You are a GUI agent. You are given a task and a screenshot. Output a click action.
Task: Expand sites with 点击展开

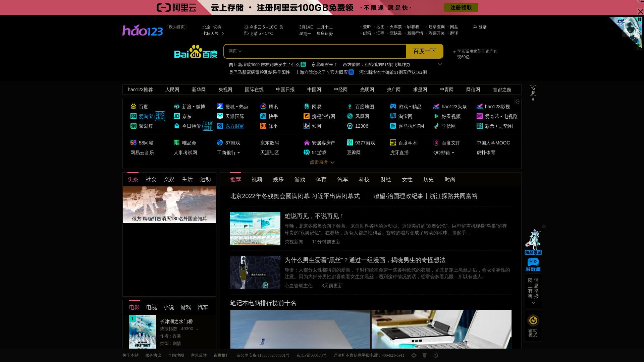[322, 162]
